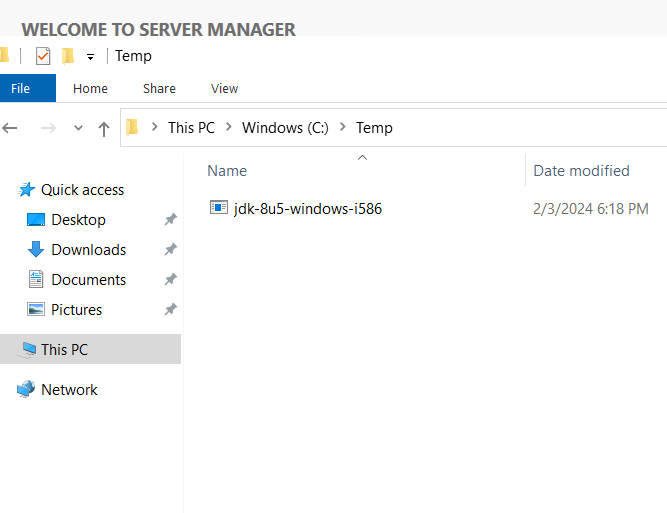
Task: Select Quick access in navigation pane
Action: (x=83, y=190)
